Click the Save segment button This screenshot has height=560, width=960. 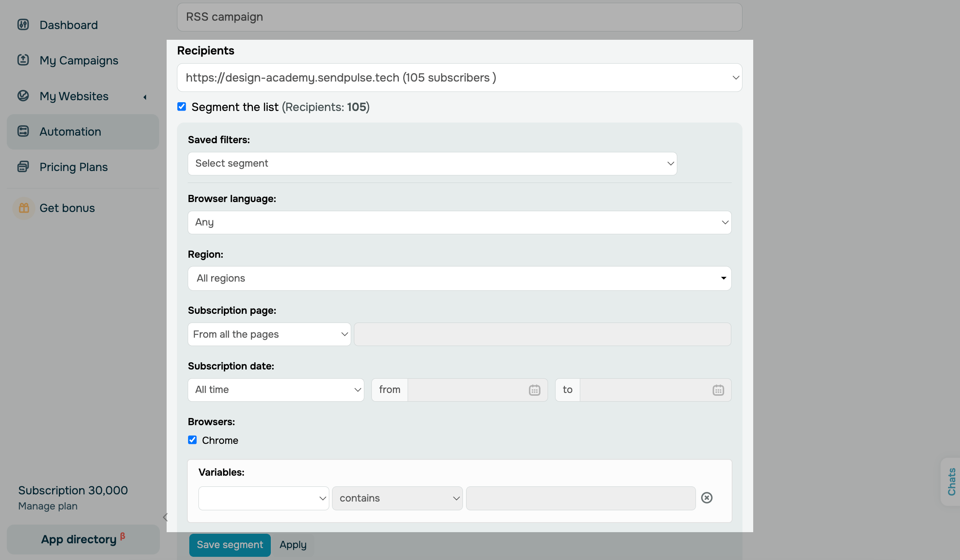pyautogui.click(x=229, y=544)
